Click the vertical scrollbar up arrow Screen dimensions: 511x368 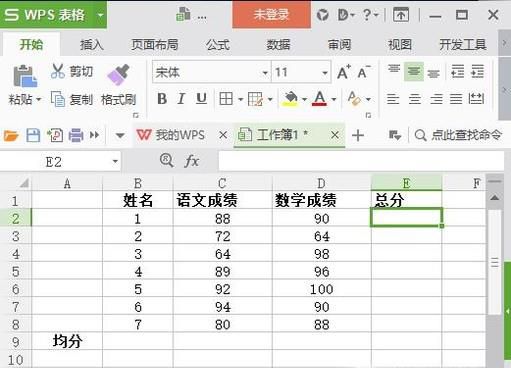pyautogui.click(x=495, y=198)
